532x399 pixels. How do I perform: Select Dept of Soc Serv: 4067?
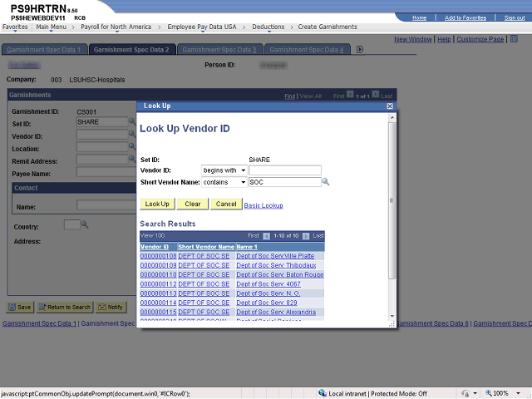pyautogui.click(x=268, y=284)
